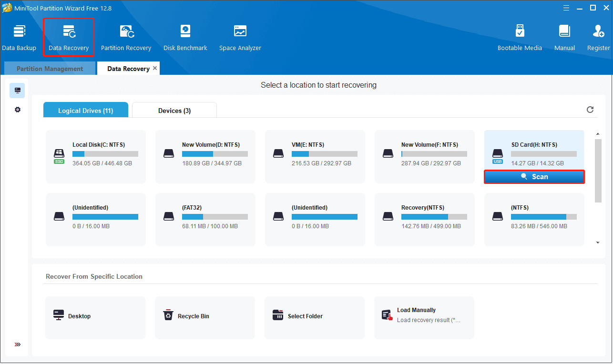Click 'Select a location to start recovering' text
The image size is (613, 364).
click(x=318, y=85)
